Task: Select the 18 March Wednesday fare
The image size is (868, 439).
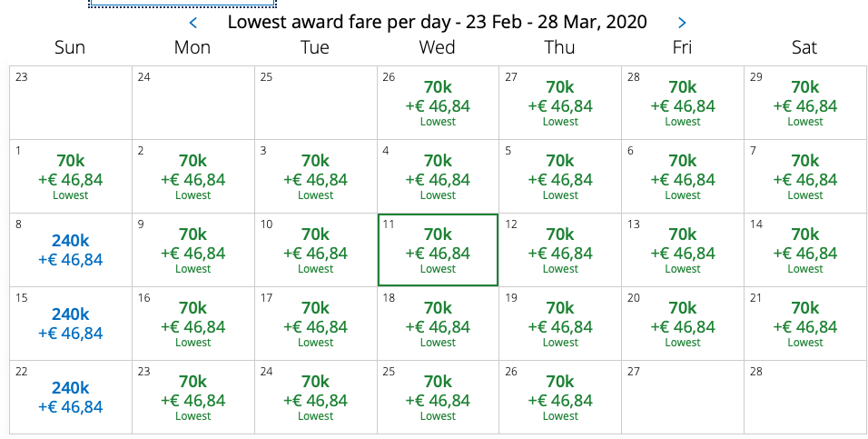Action: pos(438,324)
